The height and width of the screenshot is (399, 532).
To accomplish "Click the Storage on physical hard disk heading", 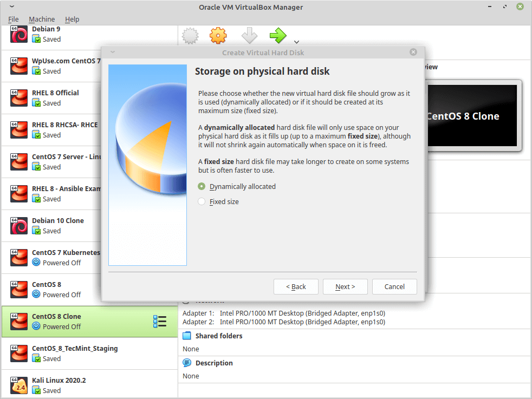I will [262, 71].
